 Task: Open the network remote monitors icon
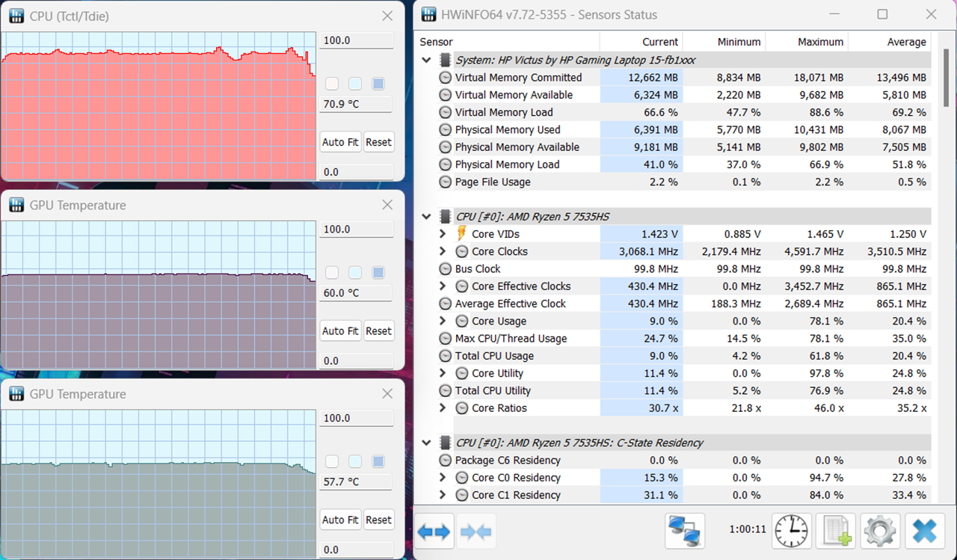click(685, 532)
